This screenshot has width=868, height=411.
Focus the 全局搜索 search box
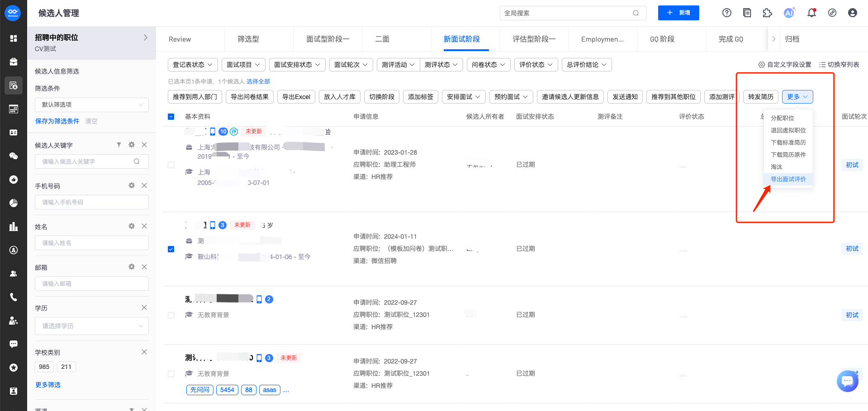pos(573,13)
